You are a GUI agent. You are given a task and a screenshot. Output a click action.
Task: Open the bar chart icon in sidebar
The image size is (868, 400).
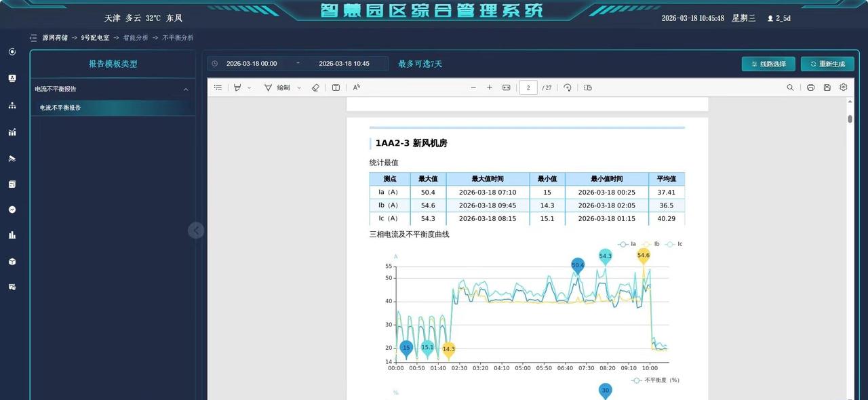(x=12, y=235)
